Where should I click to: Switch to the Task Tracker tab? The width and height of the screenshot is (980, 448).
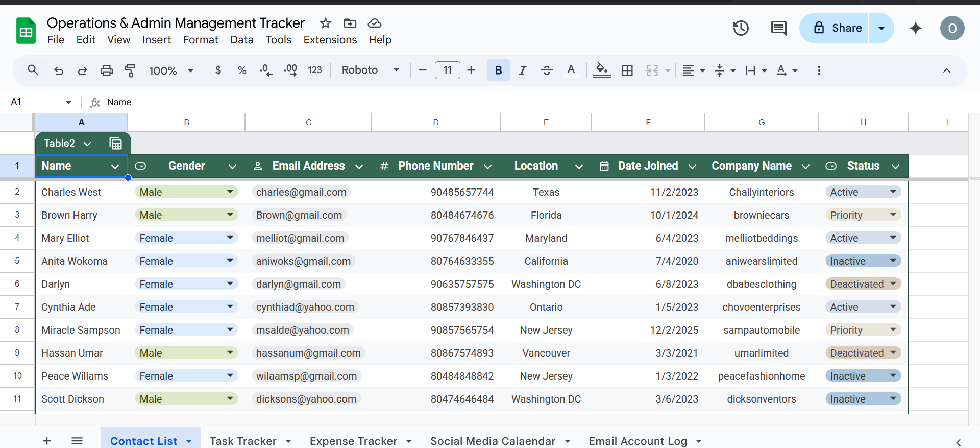point(243,441)
